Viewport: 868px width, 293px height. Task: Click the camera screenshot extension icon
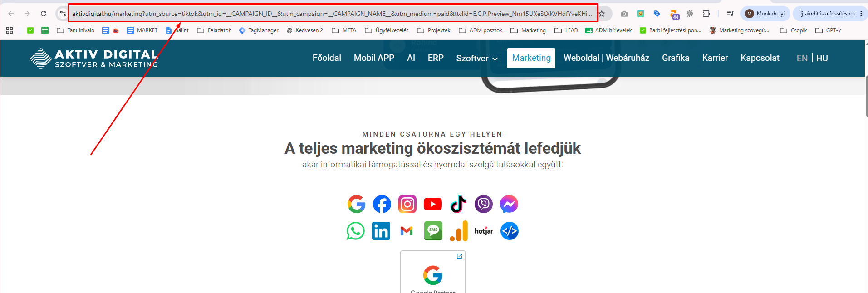click(x=624, y=14)
